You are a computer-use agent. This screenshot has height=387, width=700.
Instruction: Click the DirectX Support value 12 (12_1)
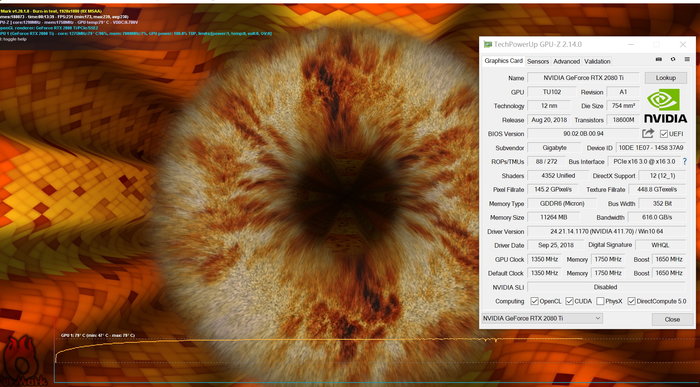point(662,175)
